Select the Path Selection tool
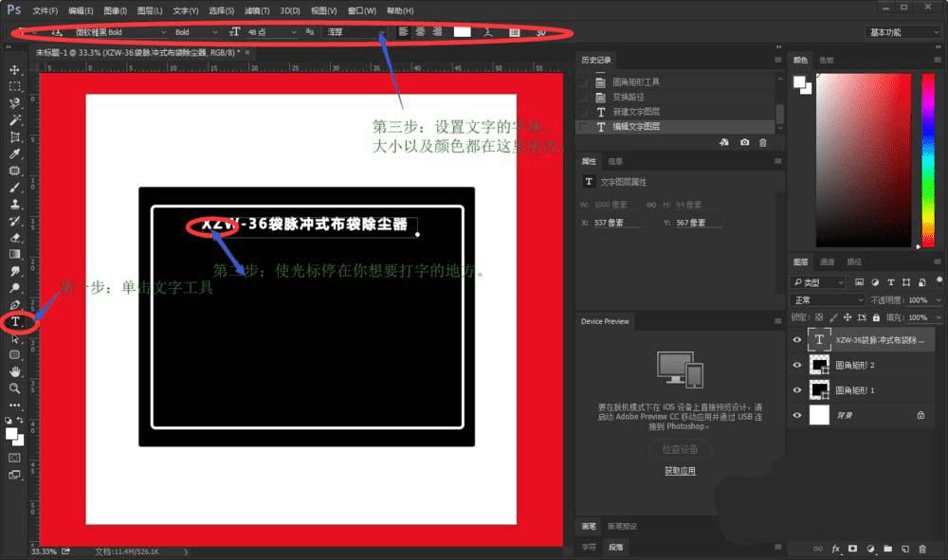 click(14, 338)
